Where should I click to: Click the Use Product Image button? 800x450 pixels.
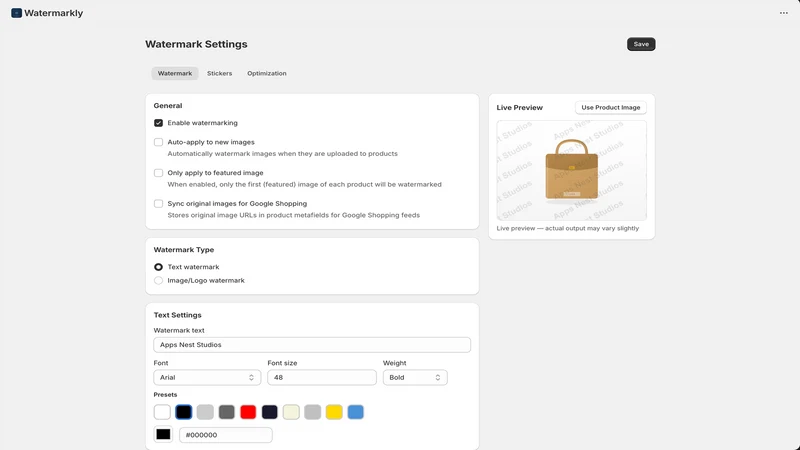611,108
